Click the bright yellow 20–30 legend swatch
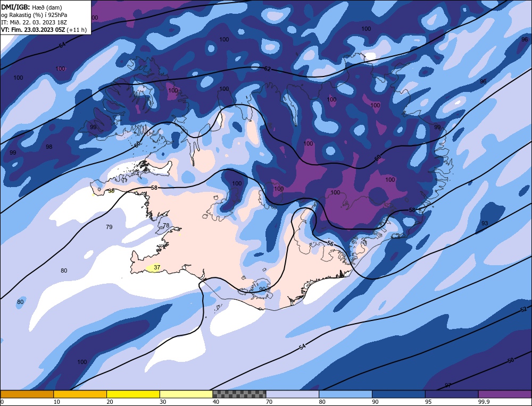532x406 pixels. point(134,394)
